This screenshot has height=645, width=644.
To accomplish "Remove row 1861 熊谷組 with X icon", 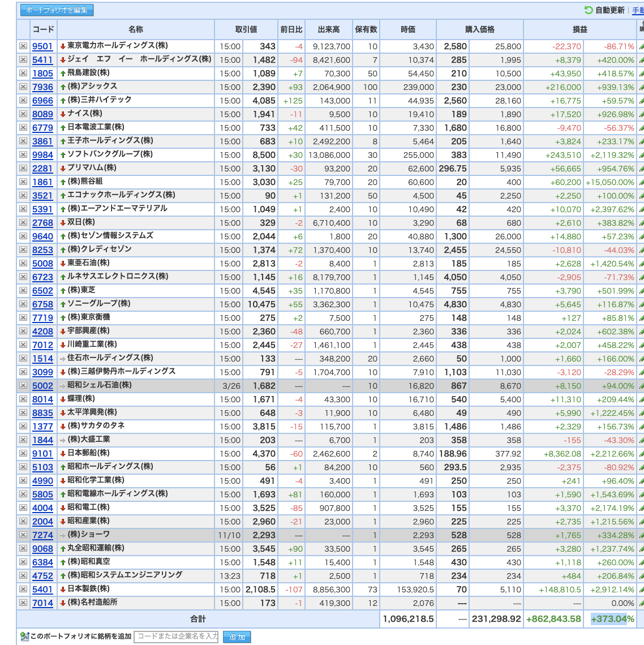I will [x=23, y=182].
